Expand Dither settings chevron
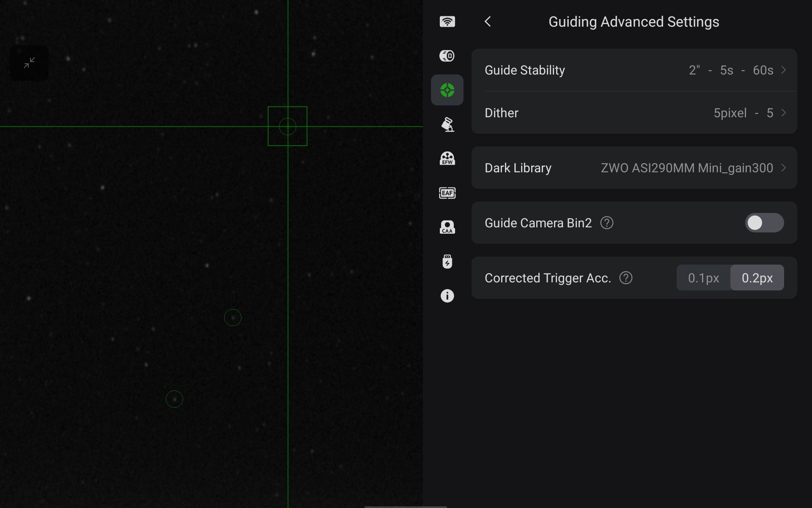This screenshot has width=812, height=508. click(784, 113)
